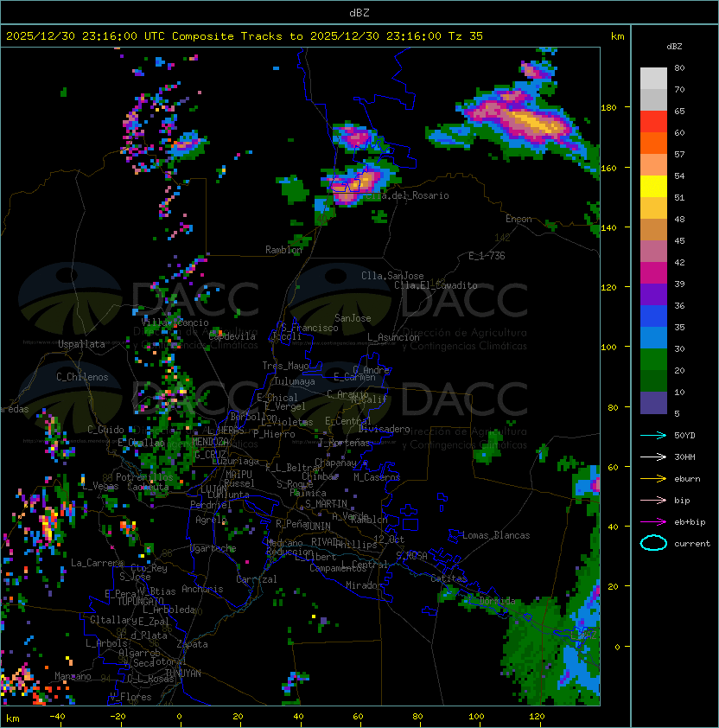
Task: Click the S_ROSA label
Action: [x=411, y=556]
